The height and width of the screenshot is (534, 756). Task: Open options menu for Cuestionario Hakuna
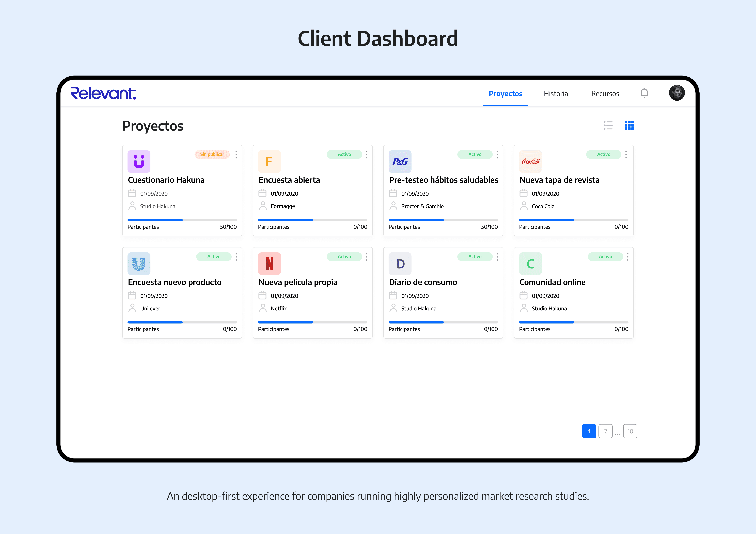(236, 155)
